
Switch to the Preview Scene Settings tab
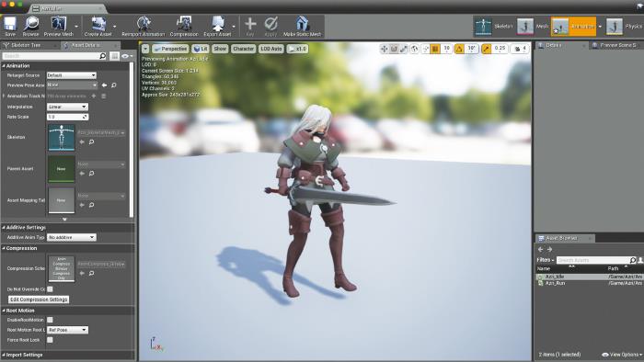click(x=615, y=45)
